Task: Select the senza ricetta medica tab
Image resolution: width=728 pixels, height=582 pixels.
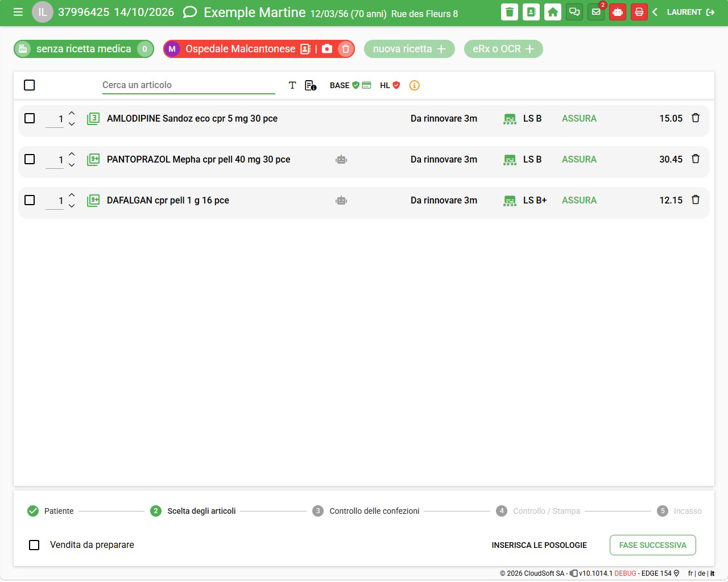Action: pyautogui.click(x=84, y=49)
